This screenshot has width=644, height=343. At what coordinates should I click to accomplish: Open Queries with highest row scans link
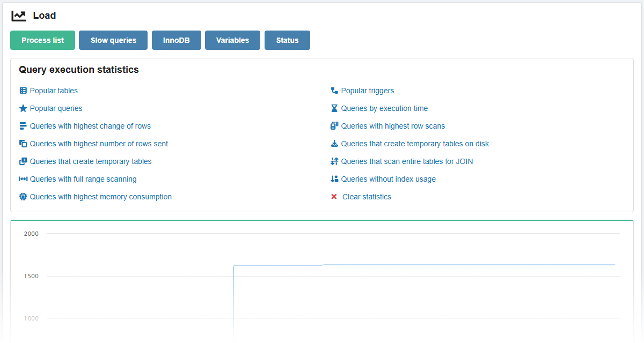click(393, 126)
